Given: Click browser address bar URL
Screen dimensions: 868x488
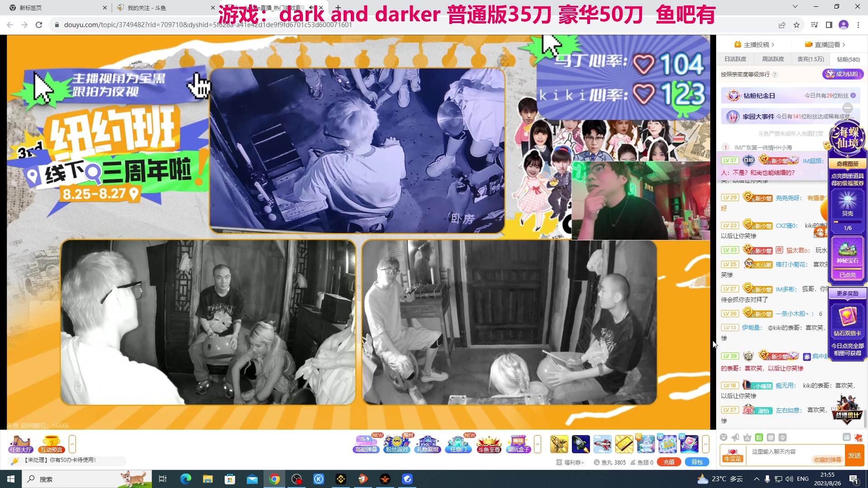Looking at the screenshot, I should click(x=208, y=25).
